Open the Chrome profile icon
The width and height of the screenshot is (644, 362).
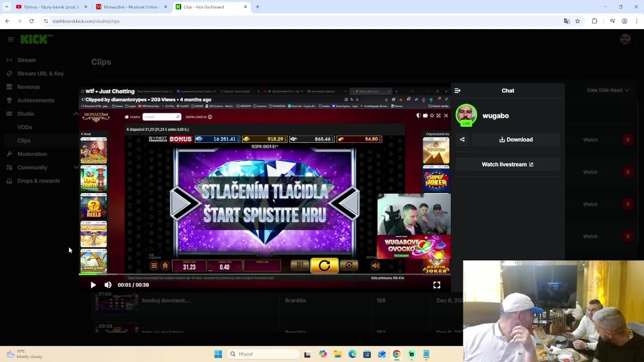coord(624,21)
